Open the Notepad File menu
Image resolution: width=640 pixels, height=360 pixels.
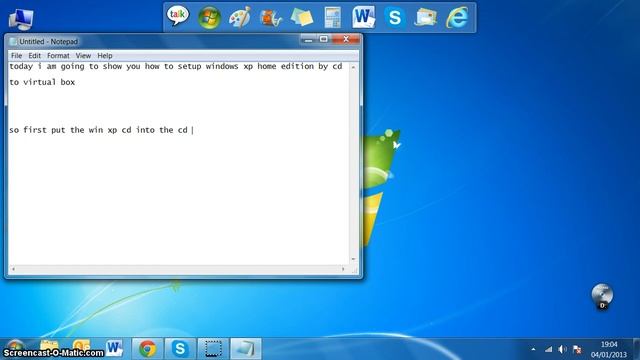[x=16, y=56]
